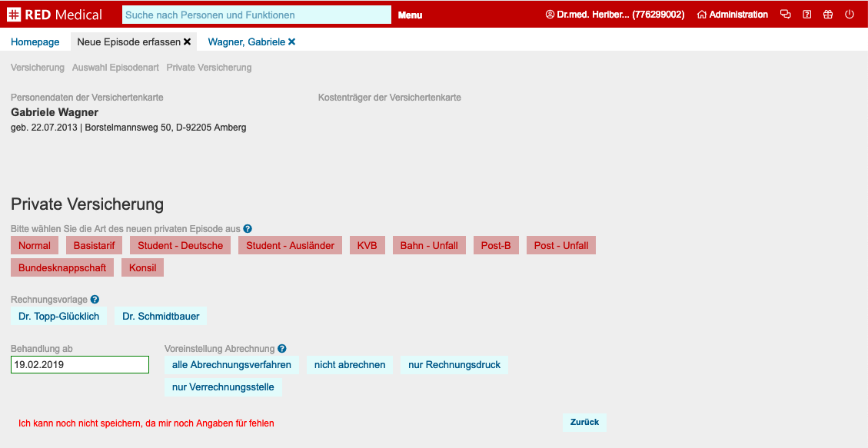The height and width of the screenshot is (448, 868).
Task: Open Administration in the top bar
Action: click(x=732, y=15)
